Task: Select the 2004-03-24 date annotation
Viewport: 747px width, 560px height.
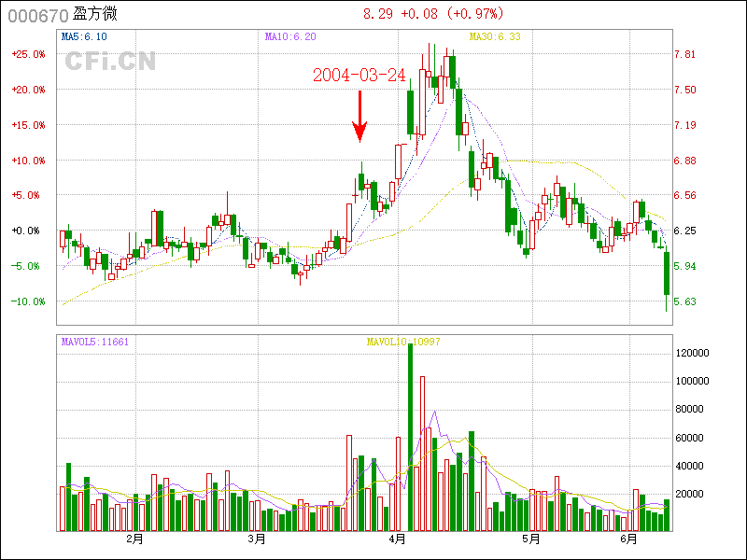Action: pos(359,76)
